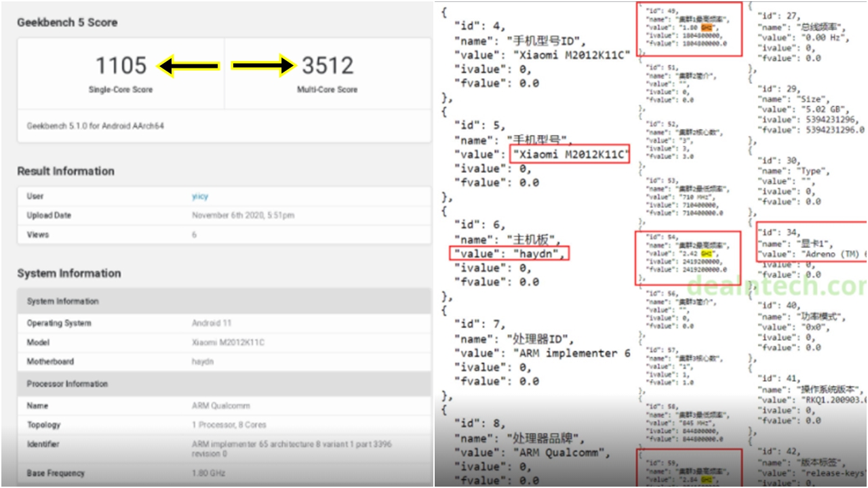Select ARM Qualcomm in the Geekbench Name row
This screenshot has height=488, width=868.
(x=221, y=405)
